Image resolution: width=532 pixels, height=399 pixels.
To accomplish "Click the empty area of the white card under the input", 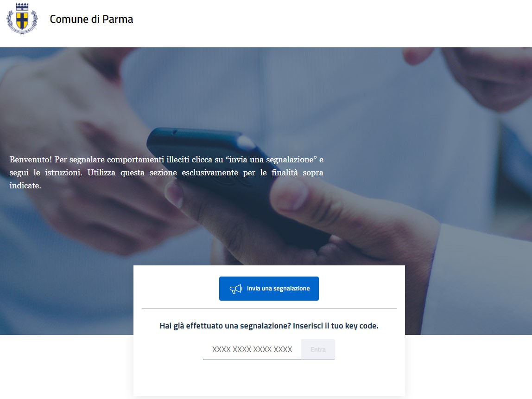I will 269,379.
